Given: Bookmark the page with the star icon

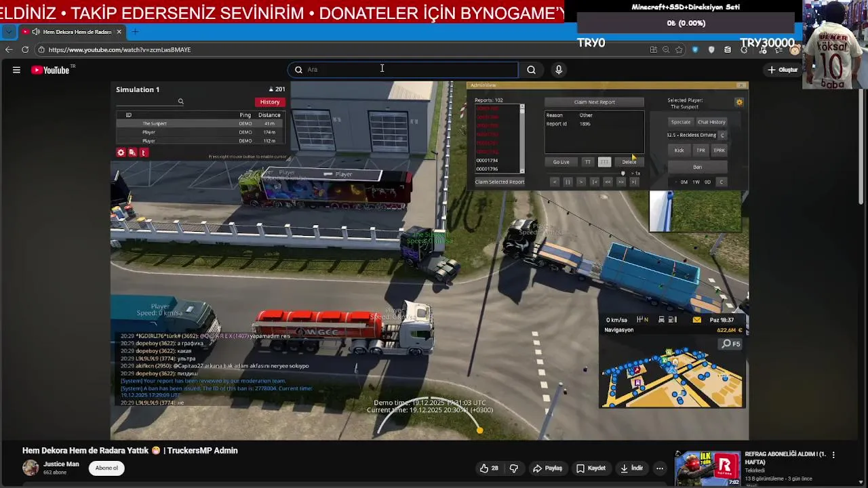Looking at the screenshot, I should tap(679, 49).
